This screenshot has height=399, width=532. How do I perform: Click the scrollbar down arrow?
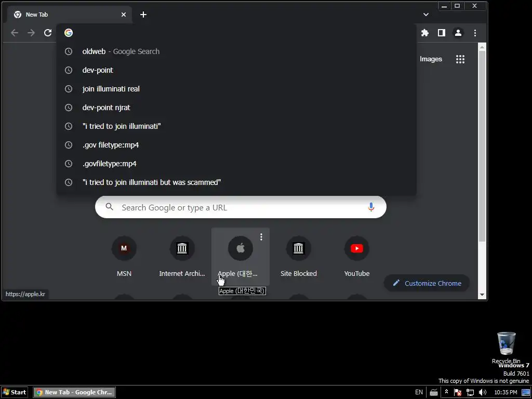point(482,295)
